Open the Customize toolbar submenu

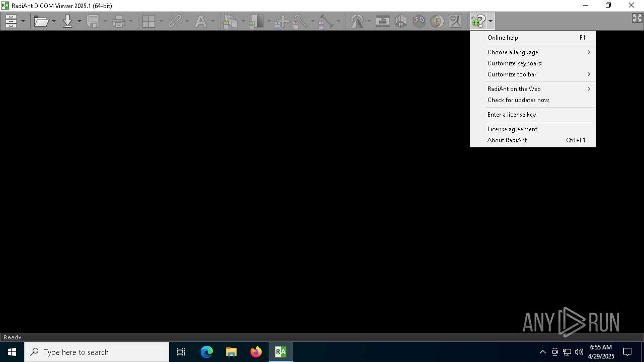click(533, 74)
